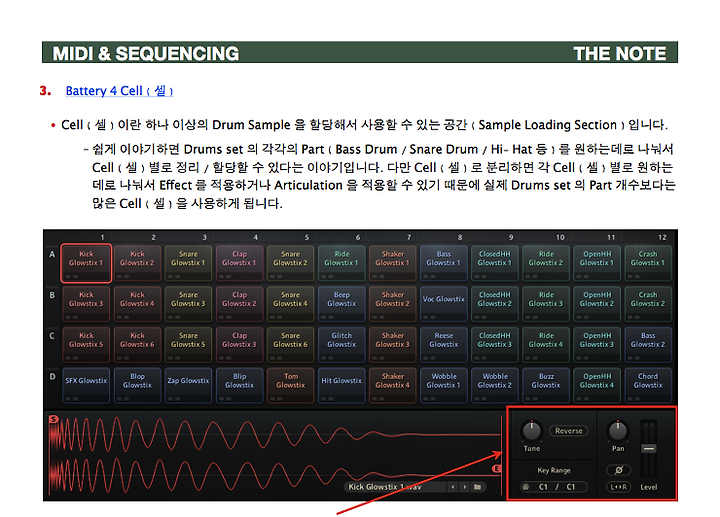Viewport: 720px width, 517px height.
Task: Select the Snare Glowstix 1 cell
Action: 188,263
